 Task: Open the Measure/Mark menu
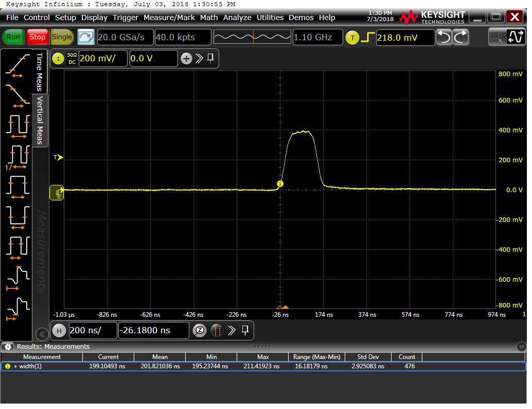[169, 18]
